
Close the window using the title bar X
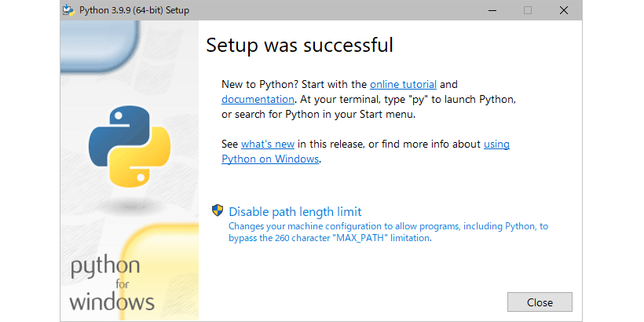pos(564,10)
